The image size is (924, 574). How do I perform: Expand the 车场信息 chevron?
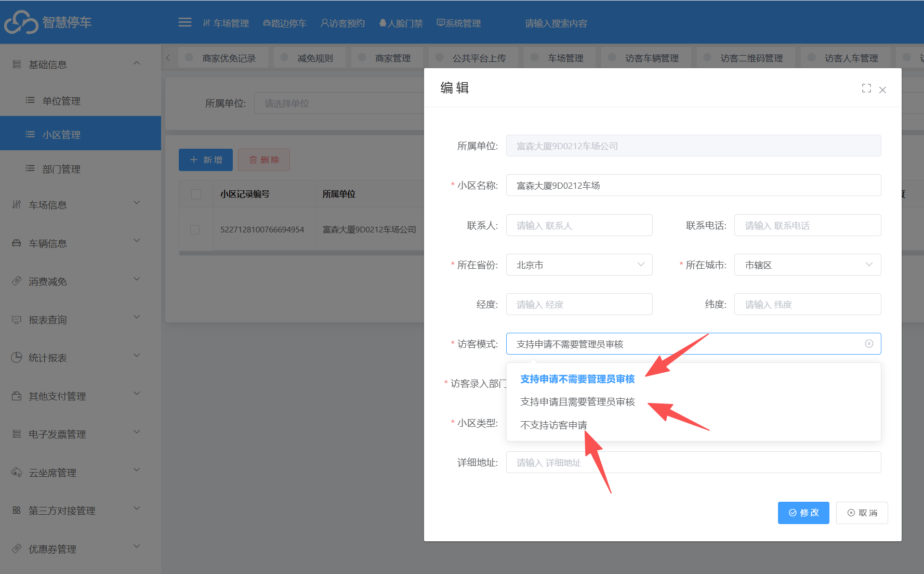(137, 202)
